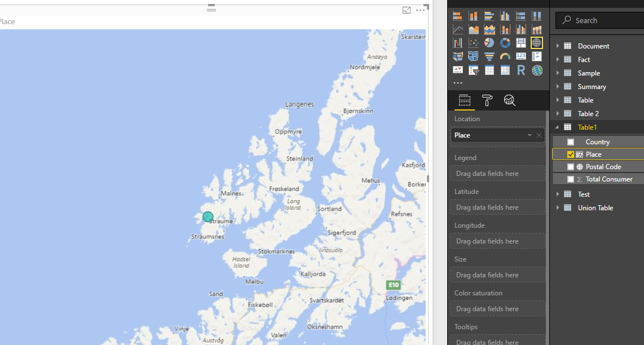
Task: Select Line and clustered column chart visual
Action: tap(521, 29)
